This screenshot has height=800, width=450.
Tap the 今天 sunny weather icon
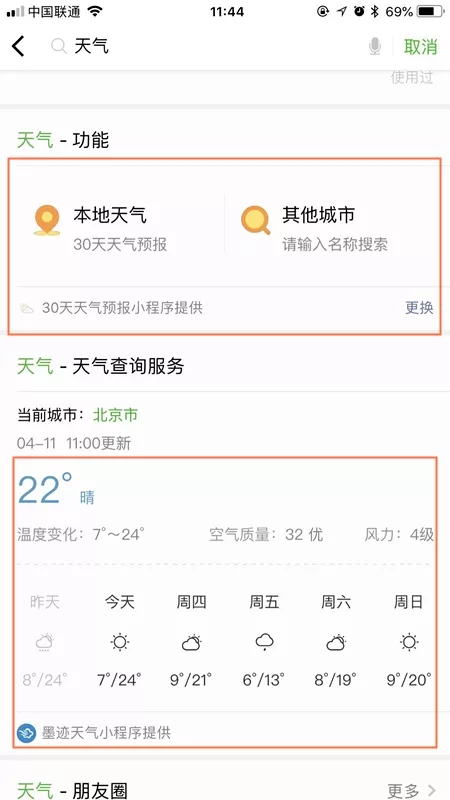119,642
